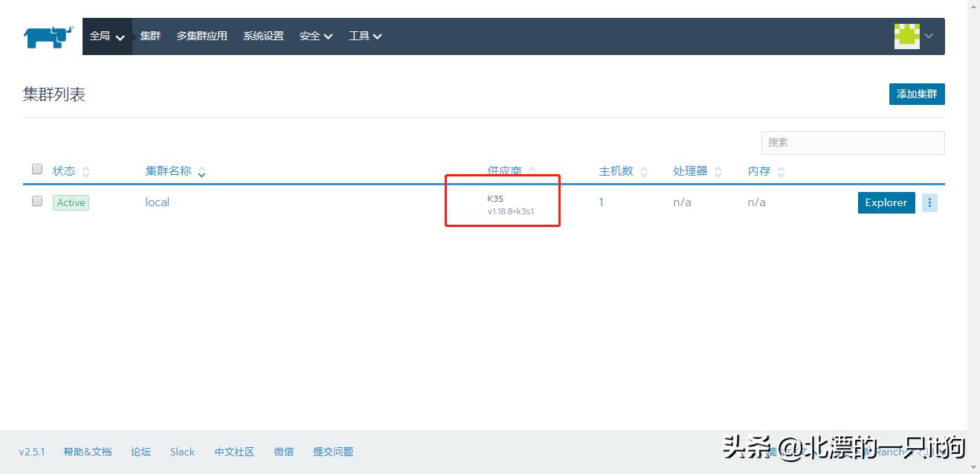The width and height of the screenshot is (980, 474).
Task: Click the 添加集群 button
Action: [x=917, y=94]
